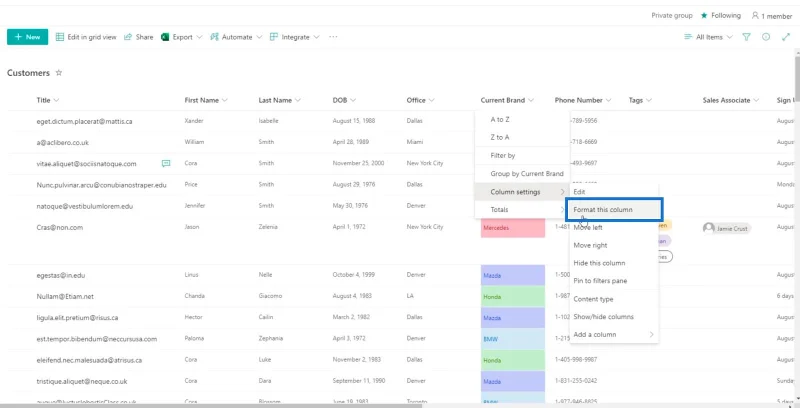
Task: Open the Title column header menu
Action: click(x=47, y=100)
